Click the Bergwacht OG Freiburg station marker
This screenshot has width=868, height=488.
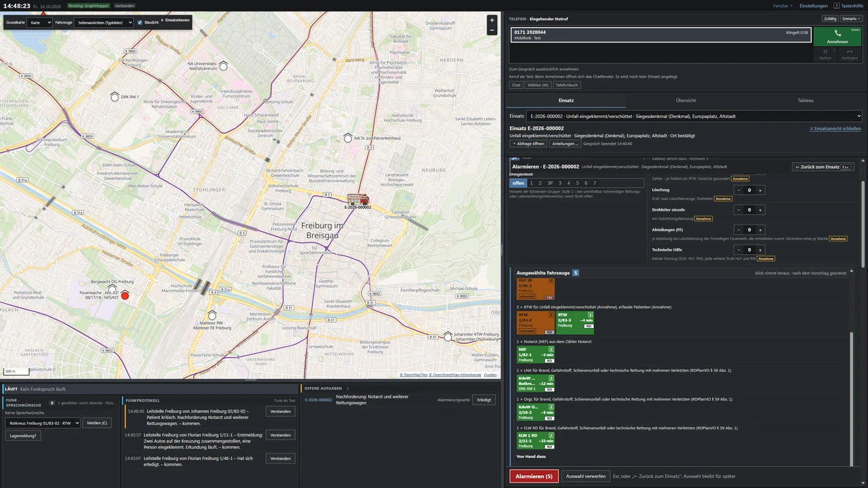(113, 289)
